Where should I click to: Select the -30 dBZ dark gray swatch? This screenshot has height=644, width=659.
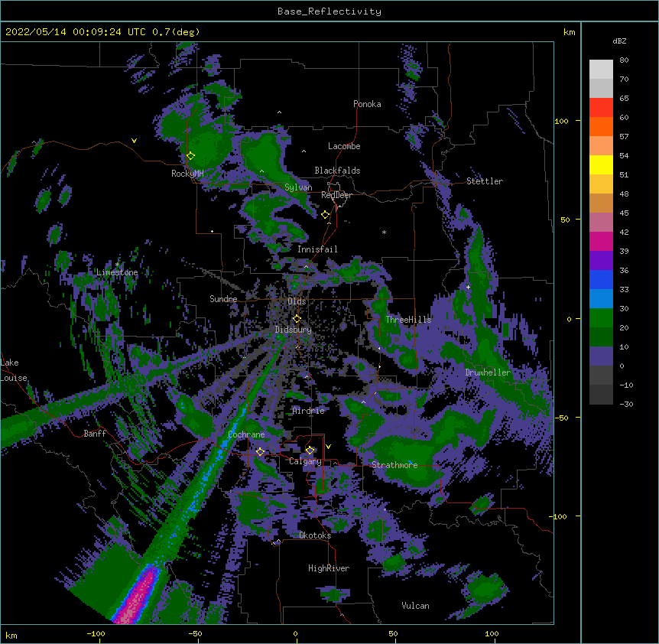point(601,395)
